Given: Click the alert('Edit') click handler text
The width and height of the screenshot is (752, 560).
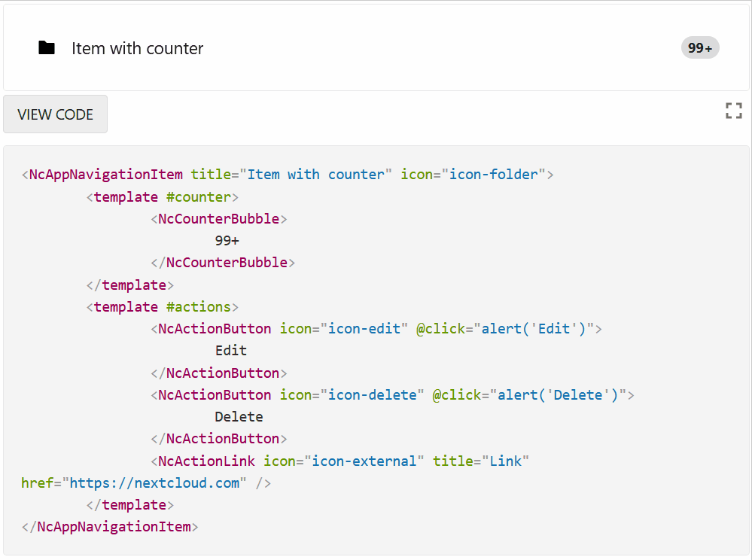Looking at the screenshot, I should tap(532, 329).
